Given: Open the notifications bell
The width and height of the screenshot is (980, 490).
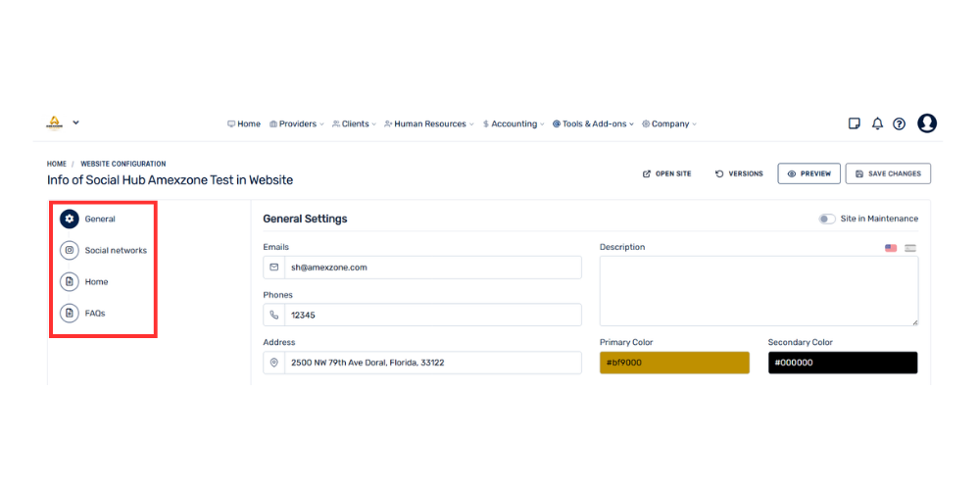Looking at the screenshot, I should tap(877, 123).
